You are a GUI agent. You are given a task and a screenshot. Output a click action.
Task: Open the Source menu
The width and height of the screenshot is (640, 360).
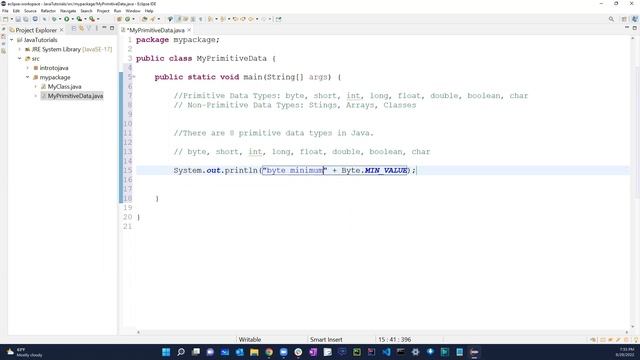coord(30,11)
